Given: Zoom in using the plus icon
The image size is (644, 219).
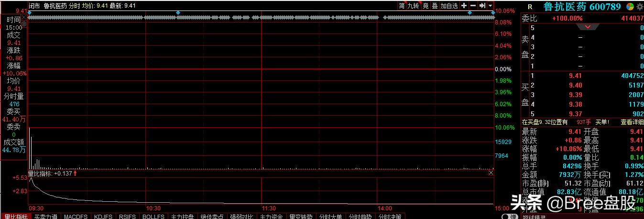Looking at the screenshot, I should click(x=464, y=6).
